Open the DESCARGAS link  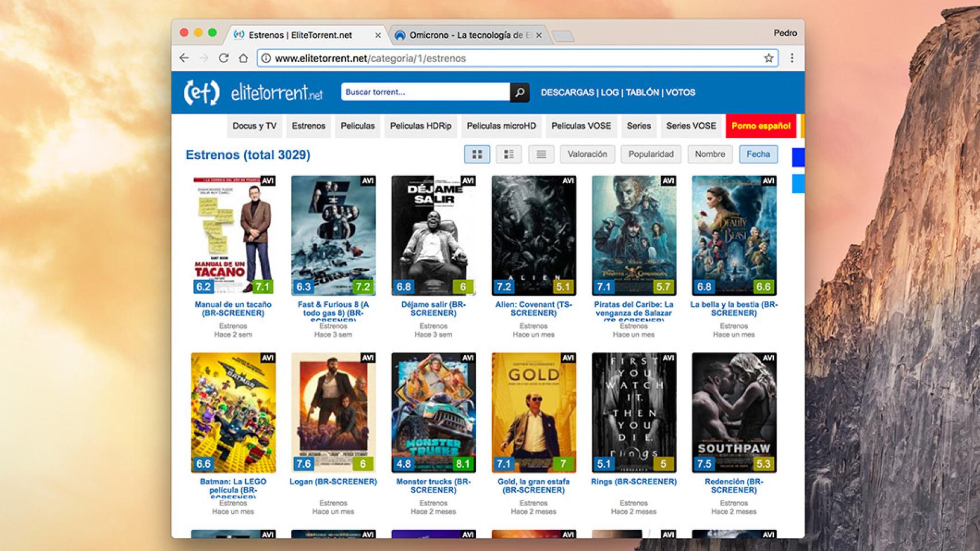pyautogui.click(x=567, y=92)
